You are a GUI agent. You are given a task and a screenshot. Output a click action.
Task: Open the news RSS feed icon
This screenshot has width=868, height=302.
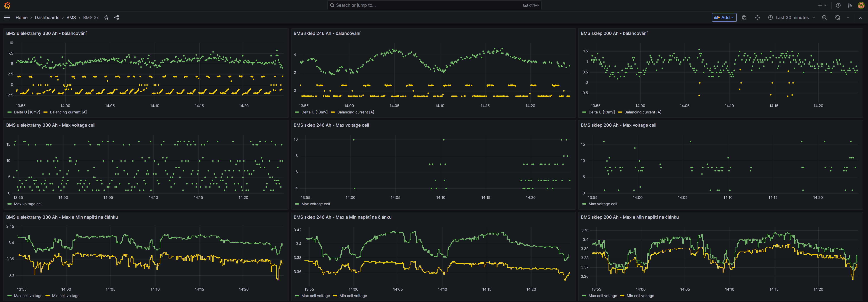[x=850, y=5]
